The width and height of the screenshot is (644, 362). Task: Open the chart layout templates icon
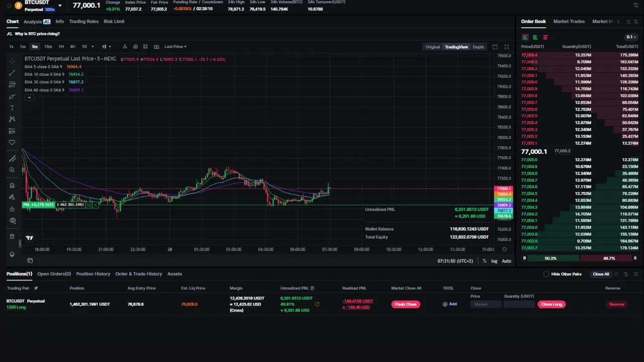pyautogui.click(x=145, y=47)
